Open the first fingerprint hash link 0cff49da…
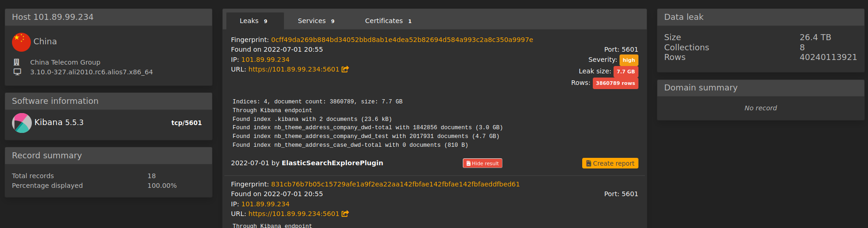The width and height of the screenshot is (868, 228). [x=402, y=40]
